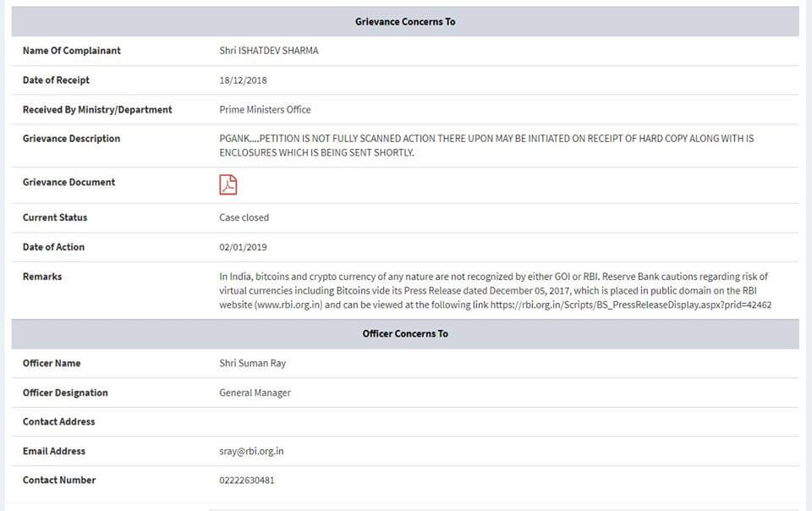
Task: Click the 'Current Status' label
Action: (55, 217)
